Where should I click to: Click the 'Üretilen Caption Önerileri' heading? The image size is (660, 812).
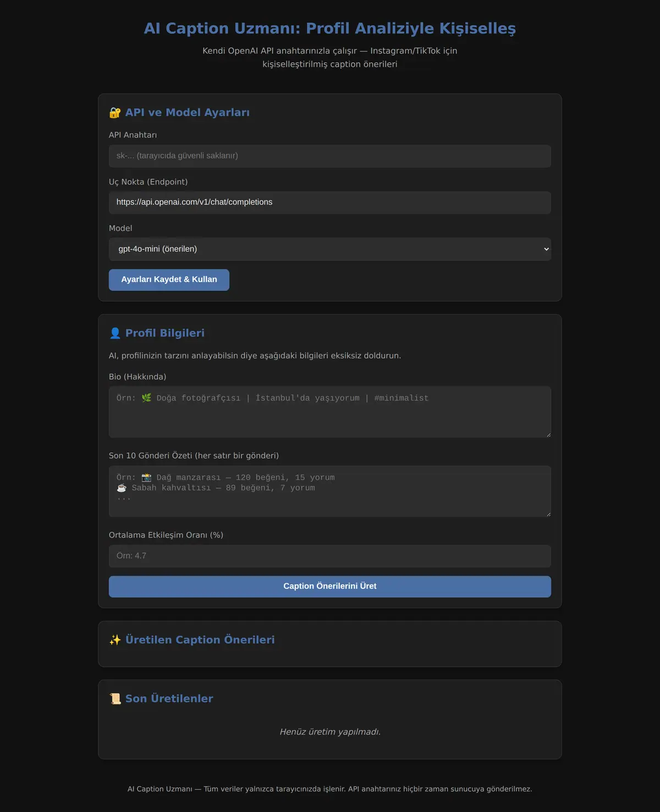[200, 640]
